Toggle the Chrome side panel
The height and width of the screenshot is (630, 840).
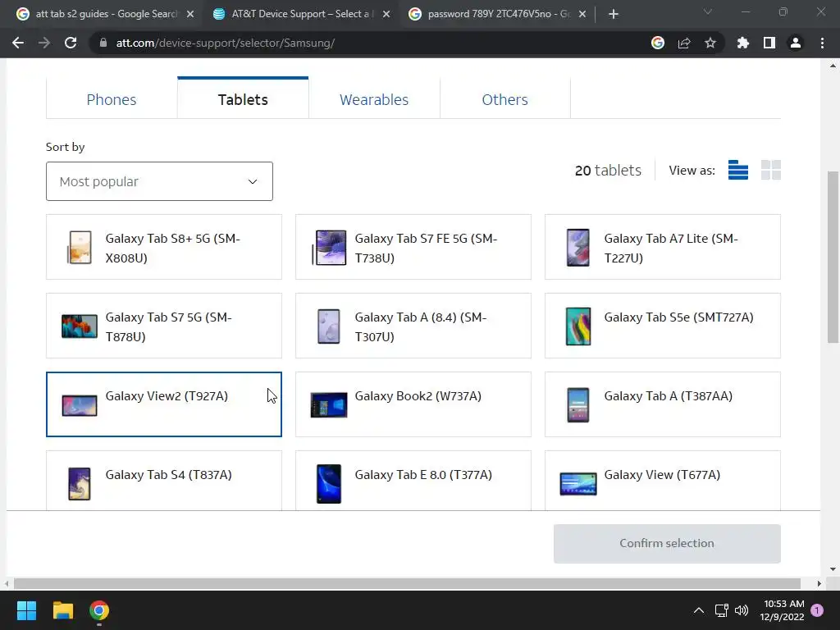click(769, 43)
